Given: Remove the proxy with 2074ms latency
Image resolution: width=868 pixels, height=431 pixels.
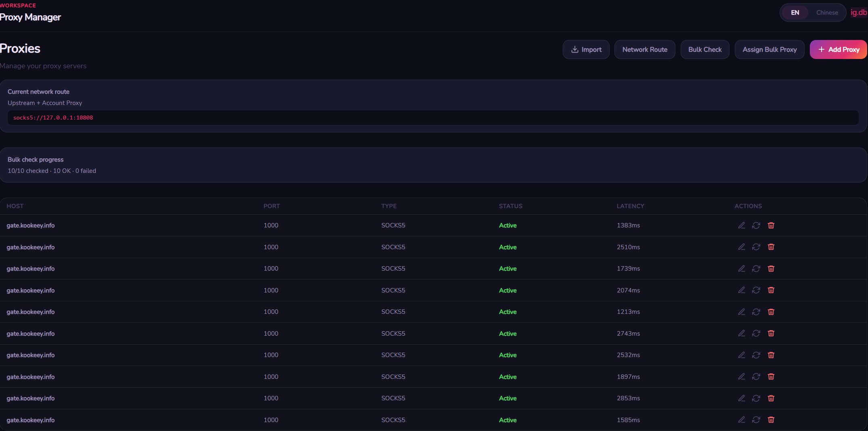Looking at the screenshot, I should [771, 290].
